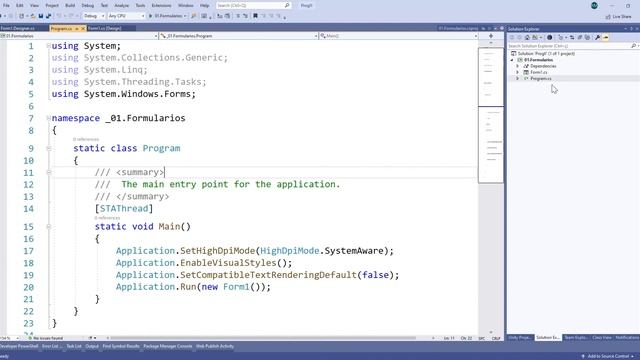This screenshot has width=640, height=360.
Task: Expand the Program.cs node
Action: [x=517, y=78]
